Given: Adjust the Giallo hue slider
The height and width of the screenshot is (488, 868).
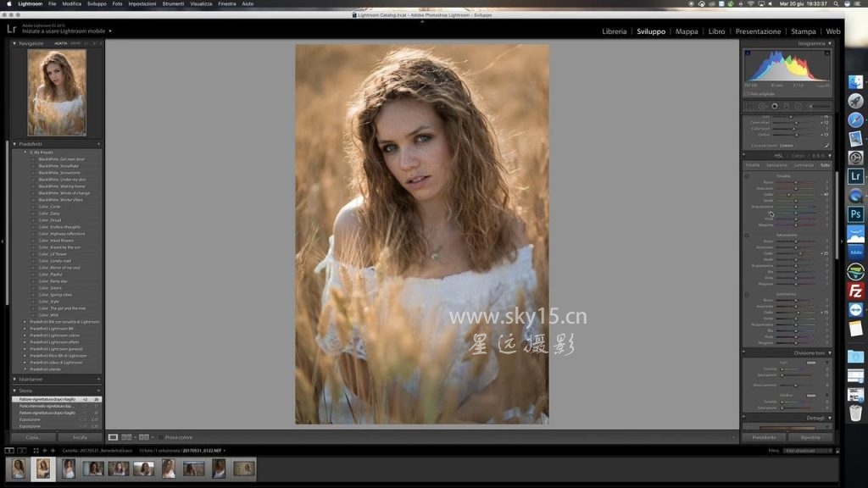Looking at the screenshot, I should (x=789, y=195).
